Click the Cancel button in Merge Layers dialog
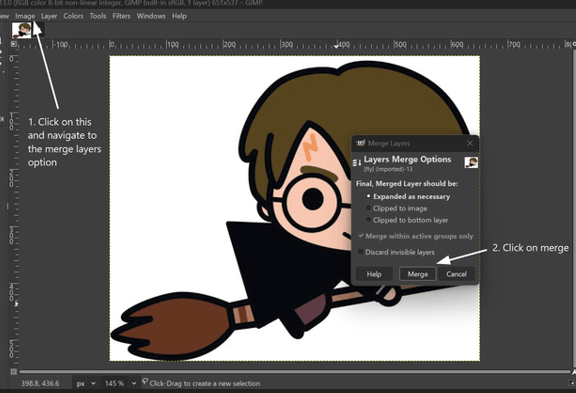 [x=456, y=274]
